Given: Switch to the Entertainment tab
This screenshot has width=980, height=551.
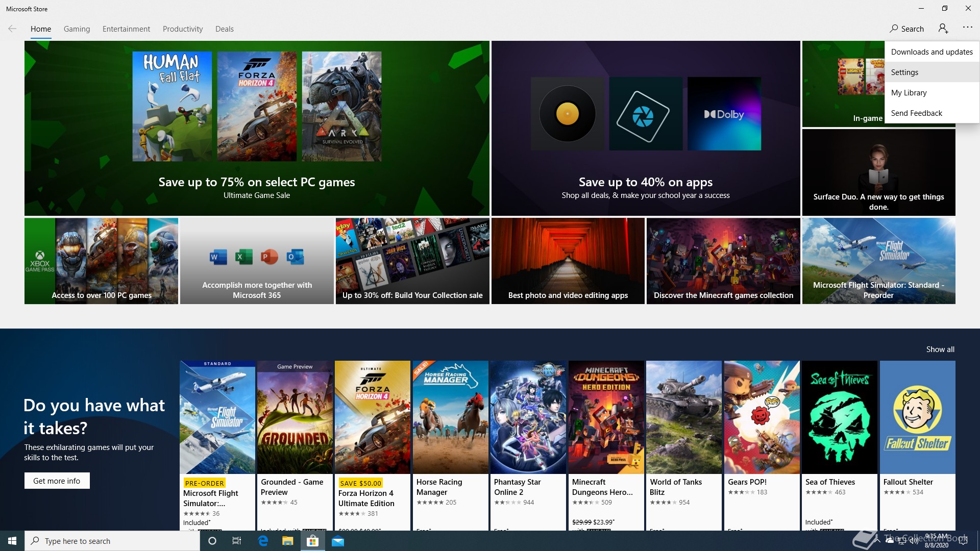Looking at the screenshot, I should click(x=126, y=29).
